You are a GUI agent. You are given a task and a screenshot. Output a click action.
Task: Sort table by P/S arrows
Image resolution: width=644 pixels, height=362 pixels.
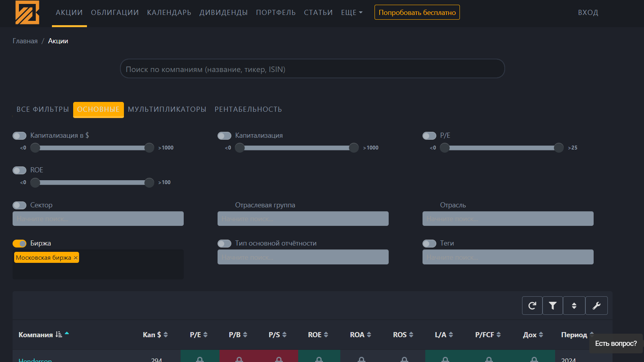point(284,335)
